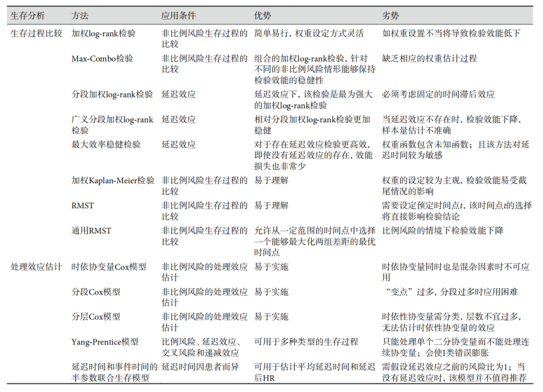Click '需要设定预定时间点t' disadvantage text
This screenshot has width=544, height=392.
coord(423,205)
